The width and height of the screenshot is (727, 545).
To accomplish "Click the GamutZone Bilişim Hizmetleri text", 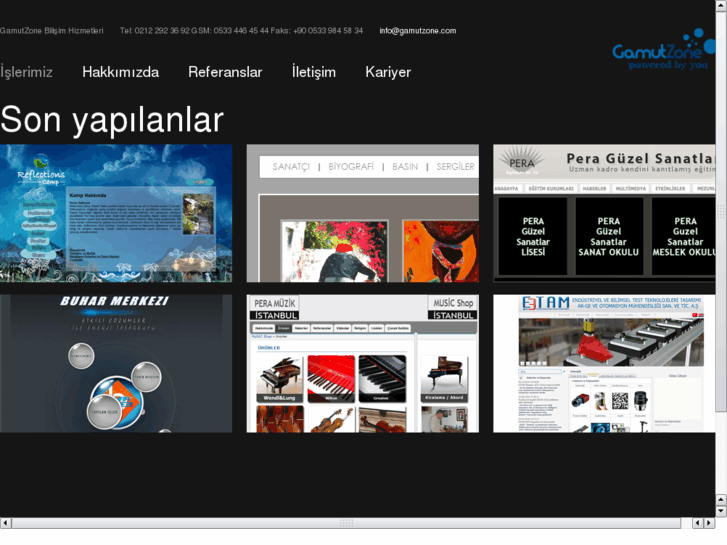I will tap(52, 31).
